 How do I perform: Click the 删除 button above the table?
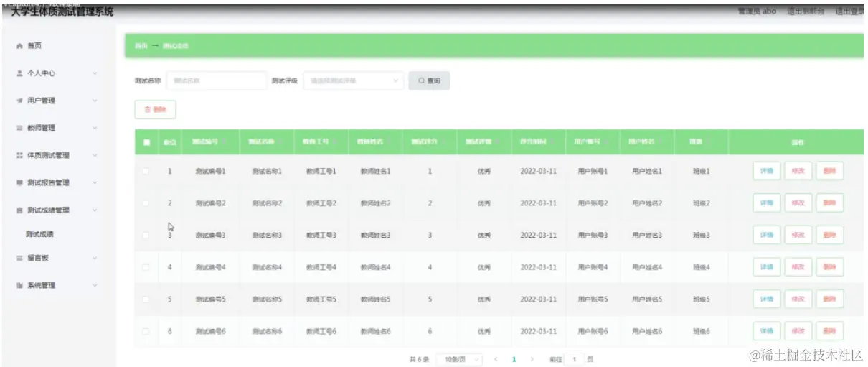[x=155, y=110]
